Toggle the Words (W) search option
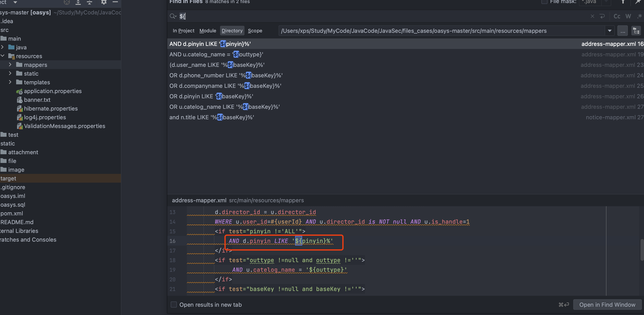Image resolution: width=644 pixels, height=315 pixels. pos(628,17)
